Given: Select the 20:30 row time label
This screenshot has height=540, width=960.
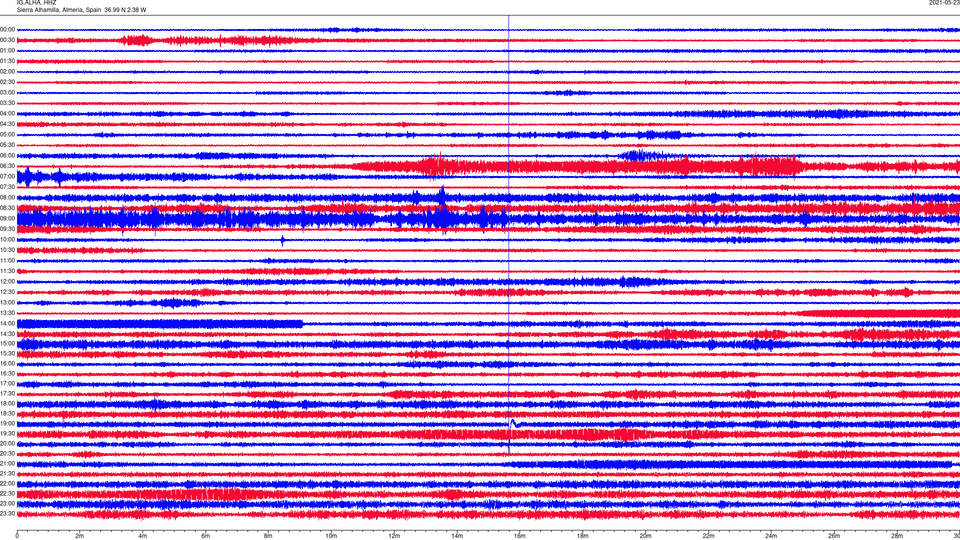Looking at the screenshot, I should 7,453.
